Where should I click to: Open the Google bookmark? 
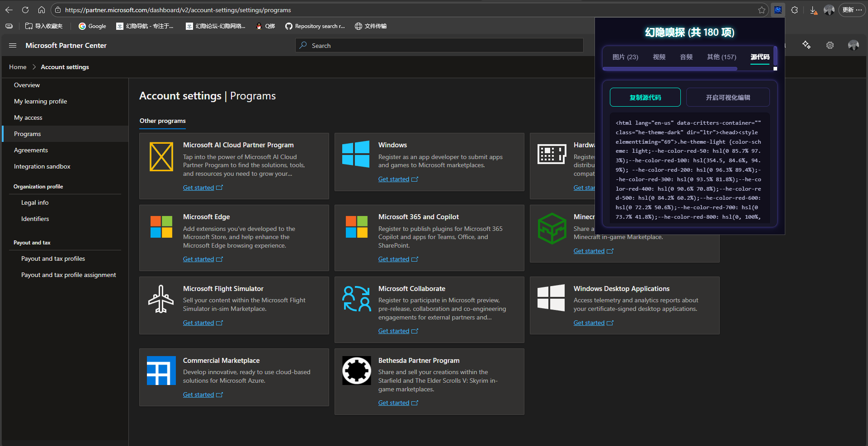[93, 26]
